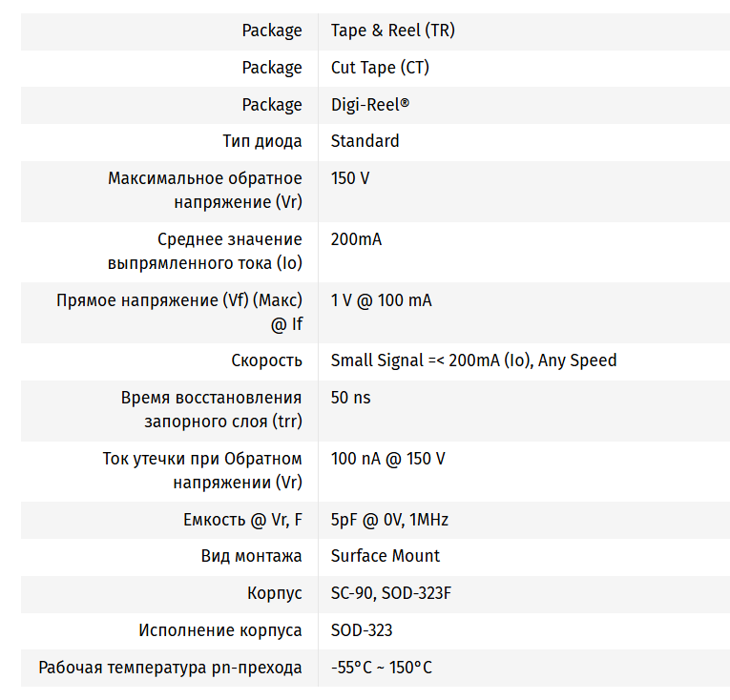Image resolution: width=730 pixels, height=700 pixels.
Task: Click the "Тип диода" row label
Action: click(262, 141)
